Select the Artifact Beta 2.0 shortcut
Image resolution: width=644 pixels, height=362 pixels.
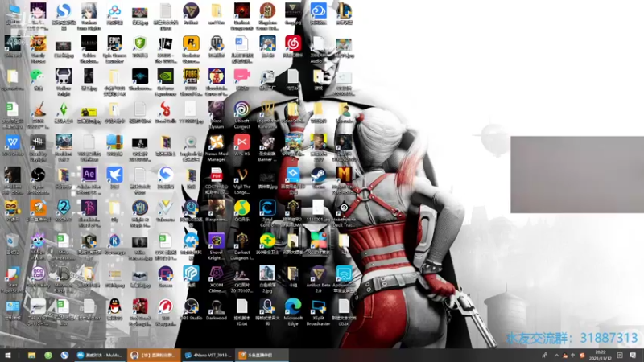click(x=318, y=274)
